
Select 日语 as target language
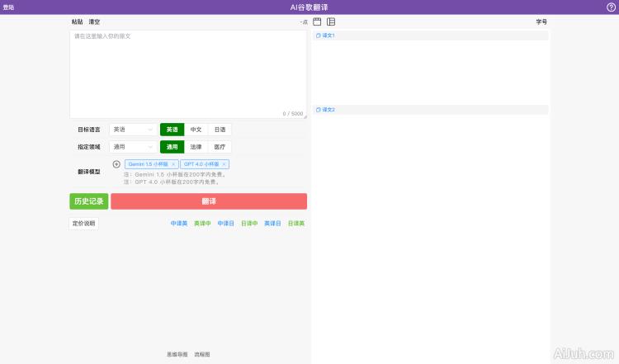[x=220, y=130]
